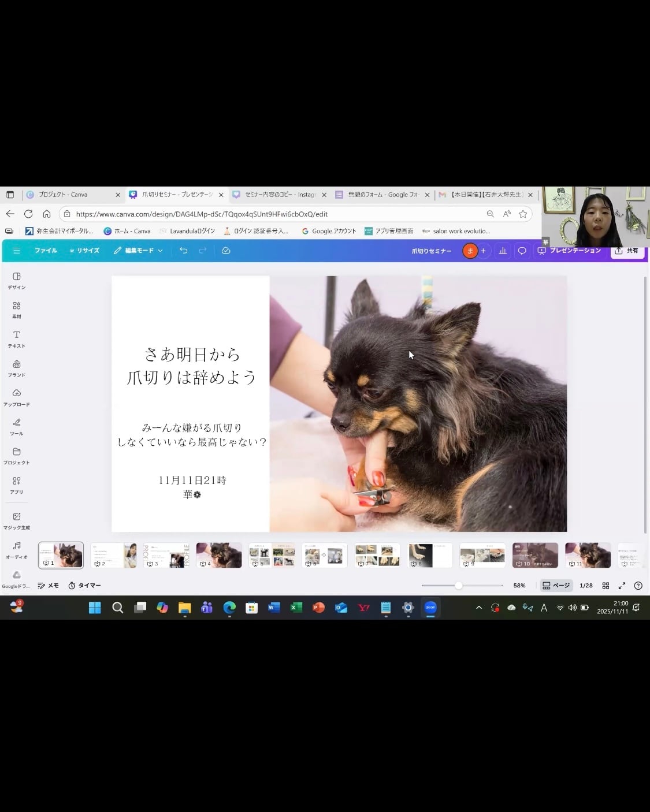
Task: Open the ホーム - Canva bookmark
Action: pyautogui.click(x=127, y=231)
